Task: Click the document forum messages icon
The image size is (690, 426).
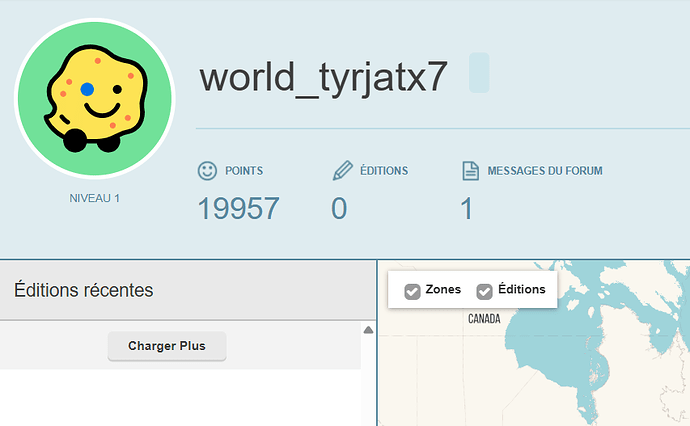Action: pos(470,171)
